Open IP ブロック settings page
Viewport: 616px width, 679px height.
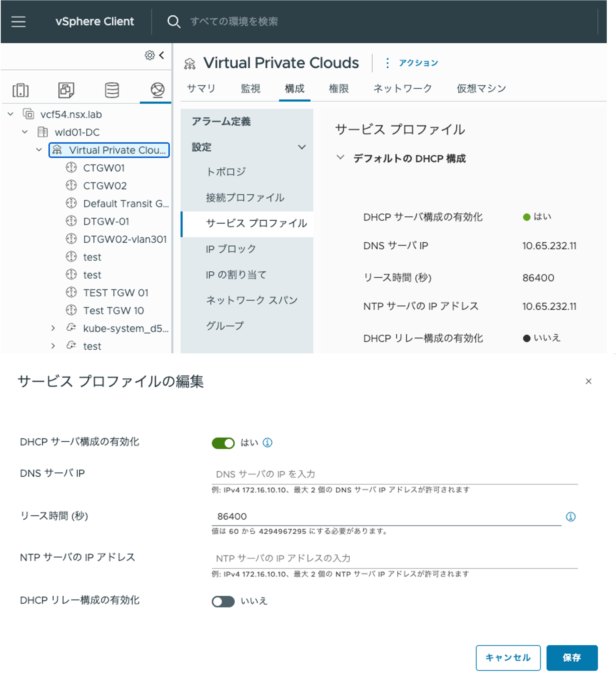[231, 249]
